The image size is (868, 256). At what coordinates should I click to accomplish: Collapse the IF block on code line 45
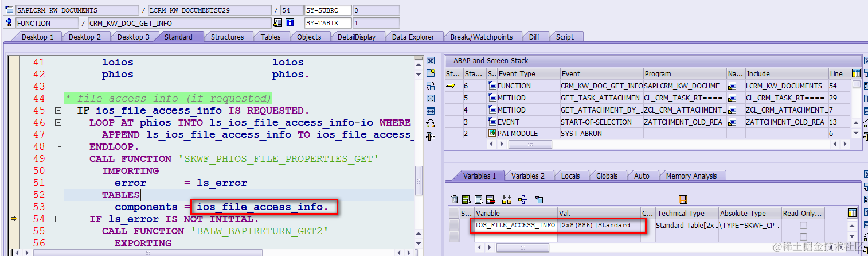coord(57,110)
